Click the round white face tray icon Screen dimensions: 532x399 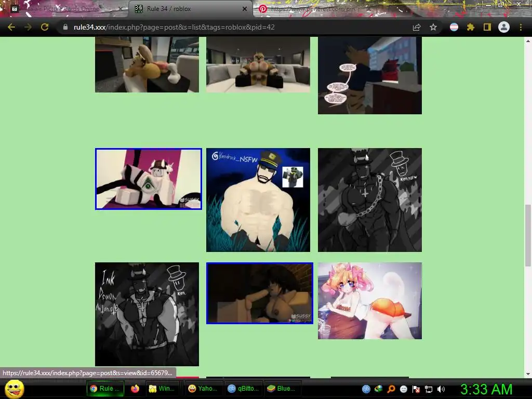pos(403,389)
